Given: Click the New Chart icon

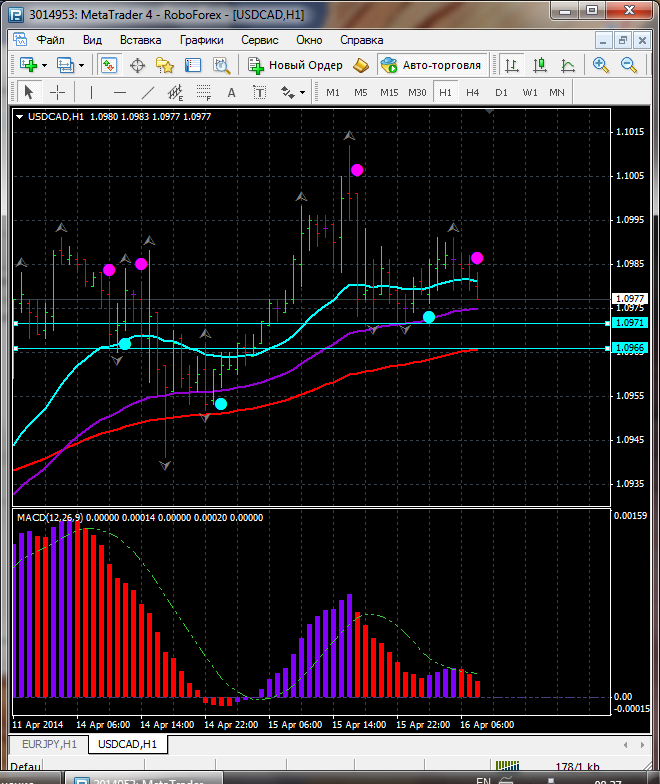Looking at the screenshot, I should tap(27, 65).
